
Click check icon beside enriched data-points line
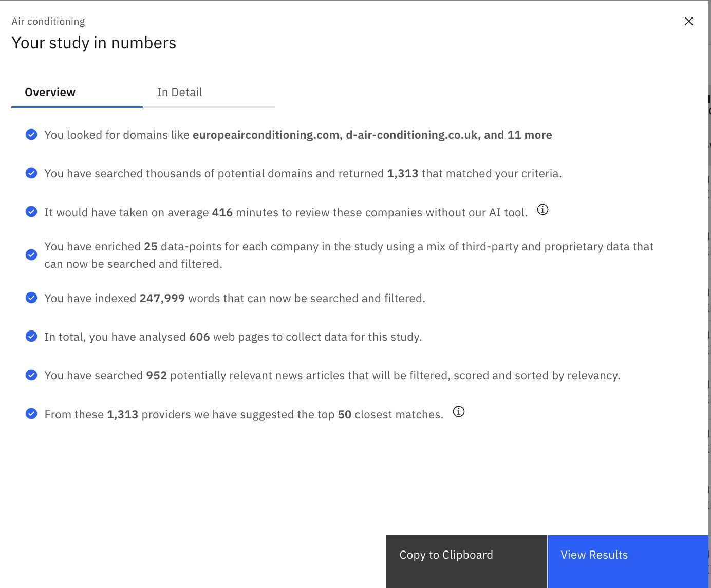(31, 255)
